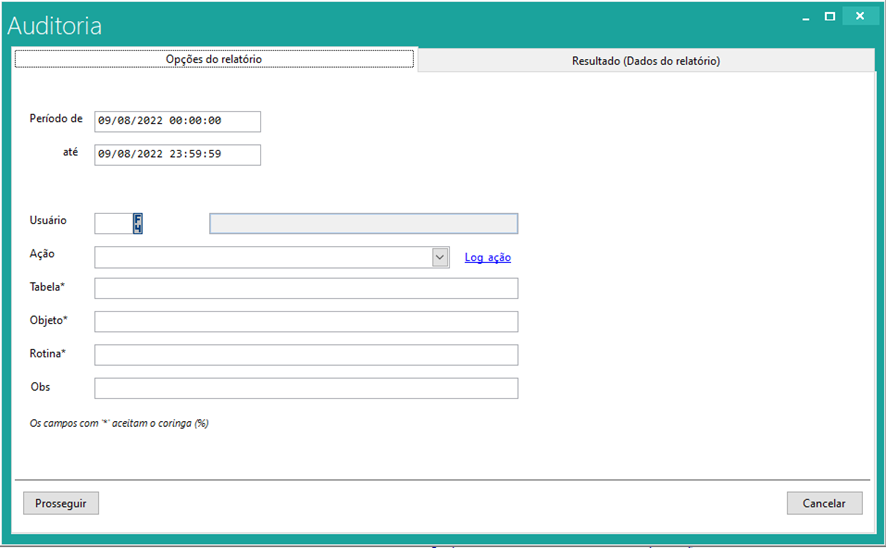Click inside the Ação combo box text area
Screen dimensions: 886x548
(262, 257)
